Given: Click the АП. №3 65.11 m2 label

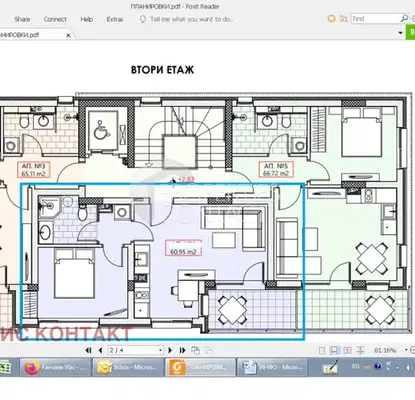Looking at the screenshot, I should 34,170.
